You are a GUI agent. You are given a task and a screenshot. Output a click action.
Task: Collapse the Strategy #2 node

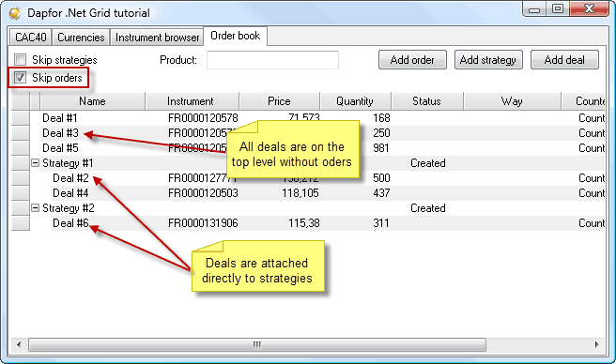click(x=36, y=208)
